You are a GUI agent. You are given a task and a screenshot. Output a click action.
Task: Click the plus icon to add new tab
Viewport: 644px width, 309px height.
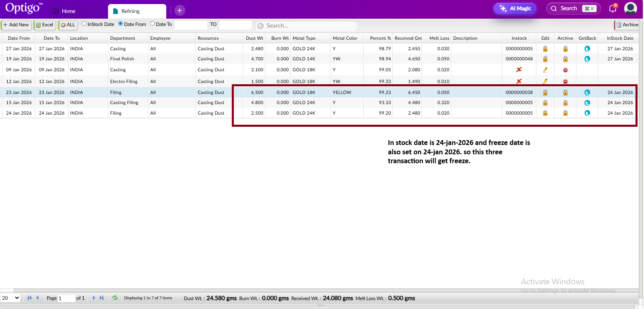tap(180, 11)
